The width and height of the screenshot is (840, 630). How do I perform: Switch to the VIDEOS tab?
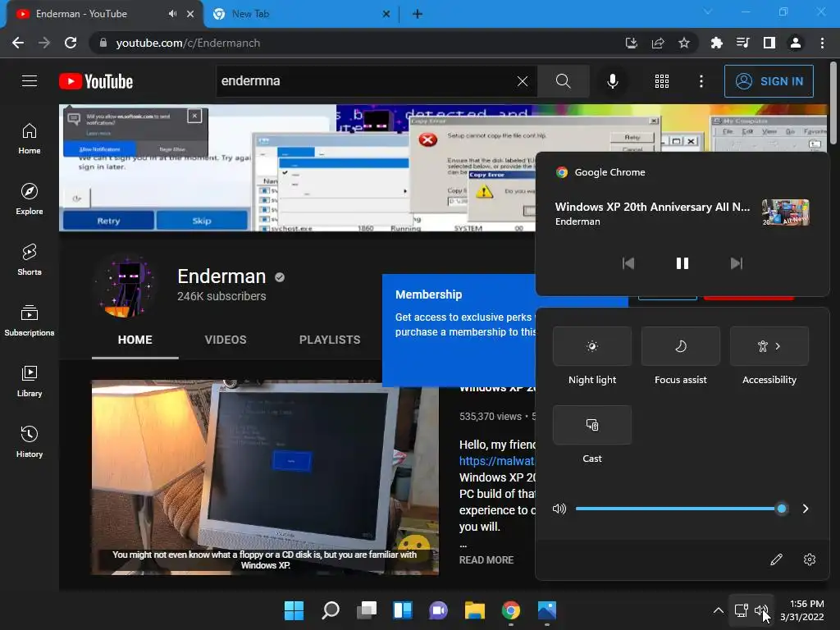[226, 340]
